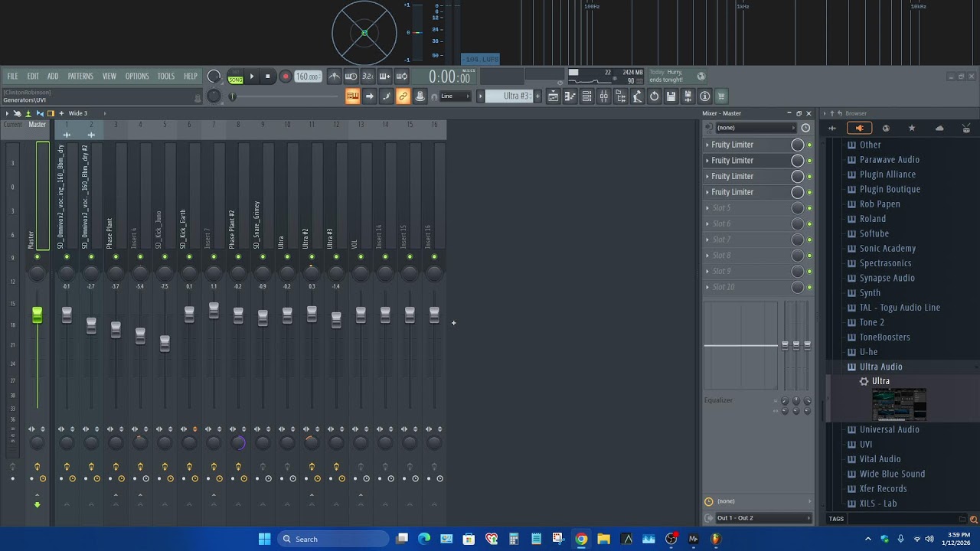Open the Channel rack icon
980x551 pixels.
click(x=586, y=96)
